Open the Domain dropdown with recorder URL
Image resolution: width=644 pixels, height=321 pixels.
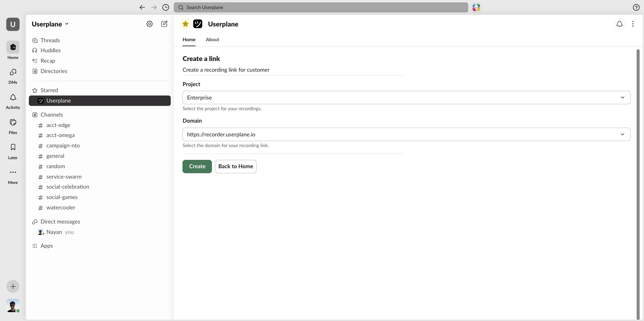tap(406, 134)
